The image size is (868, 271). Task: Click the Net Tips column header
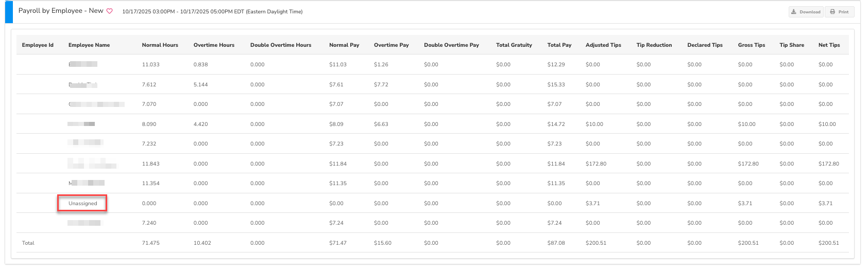(829, 45)
